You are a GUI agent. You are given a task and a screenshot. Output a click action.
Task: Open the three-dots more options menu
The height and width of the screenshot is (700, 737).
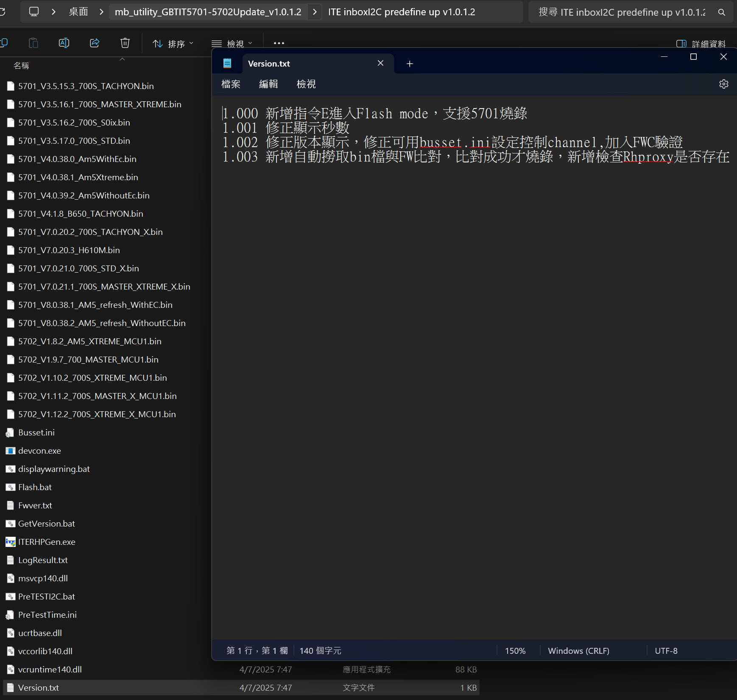279,43
